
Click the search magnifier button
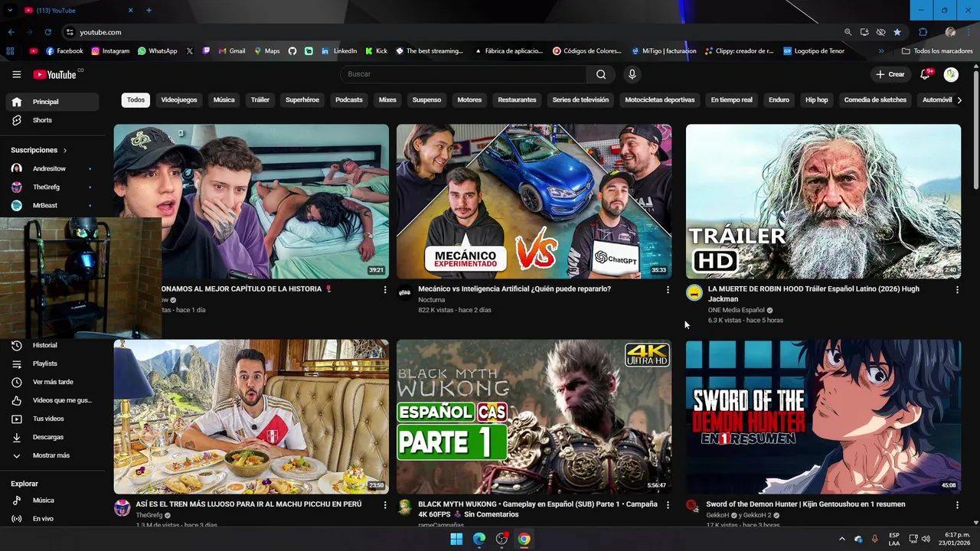pos(601,74)
